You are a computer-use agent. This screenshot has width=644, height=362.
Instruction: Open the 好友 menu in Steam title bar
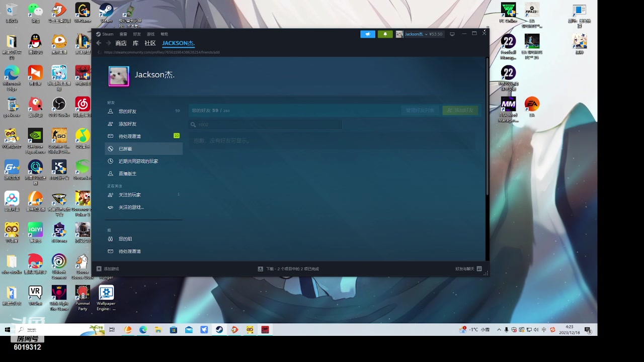(137, 34)
